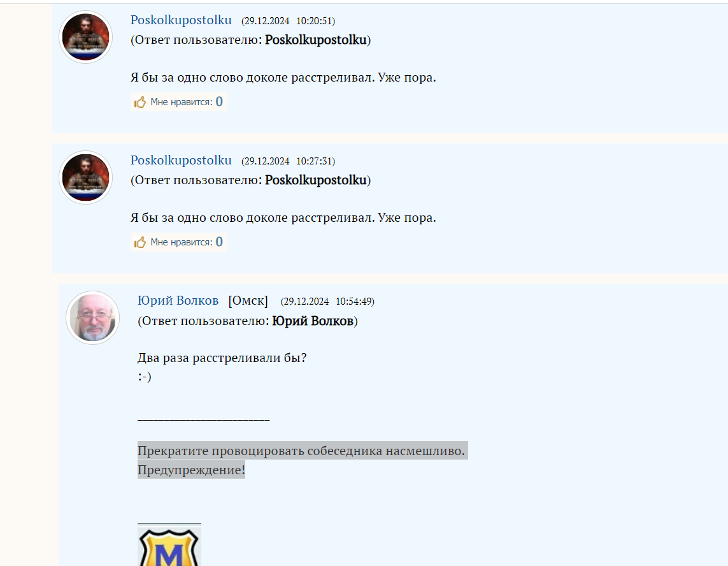Open Poskolkupostolku username link dated 10:27:31
This screenshot has height=566, width=728.
181,161
